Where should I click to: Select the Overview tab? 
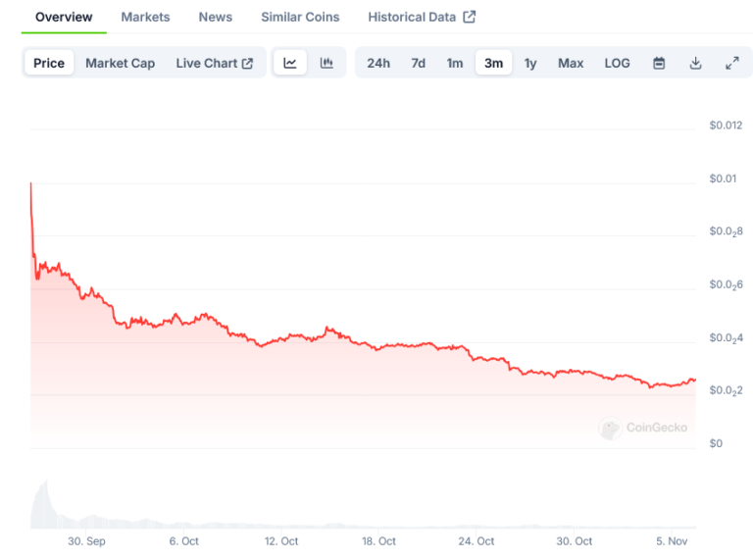(x=64, y=17)
